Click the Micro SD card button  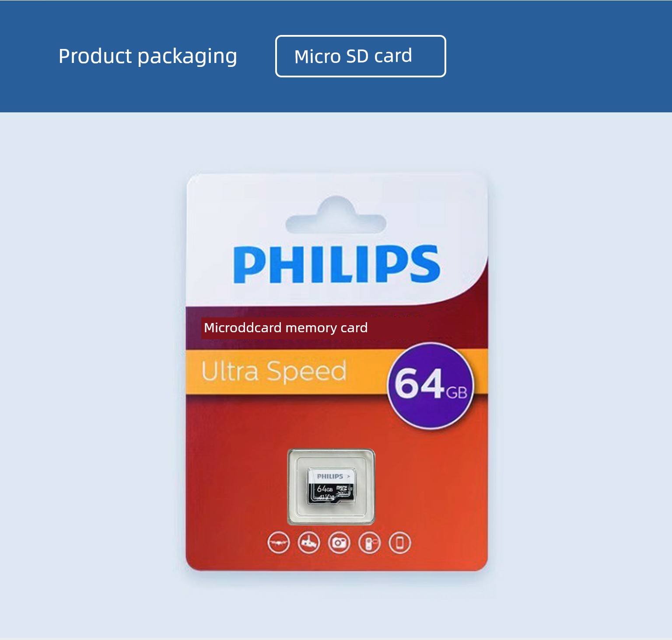pyautogui.click(x=360, y=56)
